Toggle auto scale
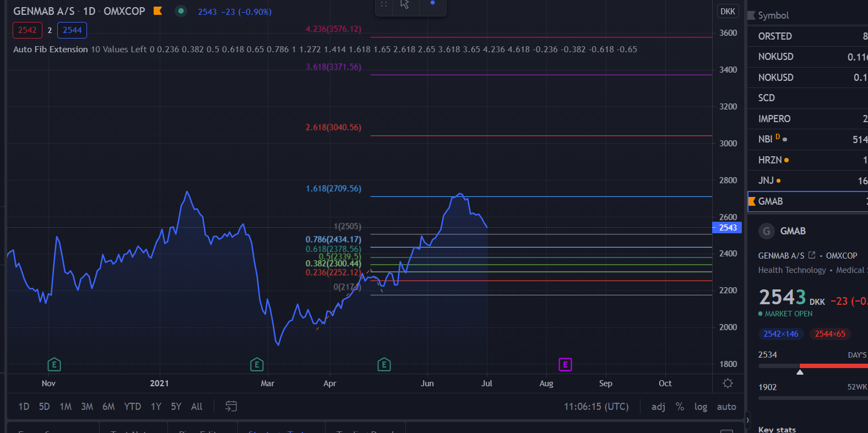Image resolution: width=868 pixels, height=433 pixels. (x=726, y=407)
